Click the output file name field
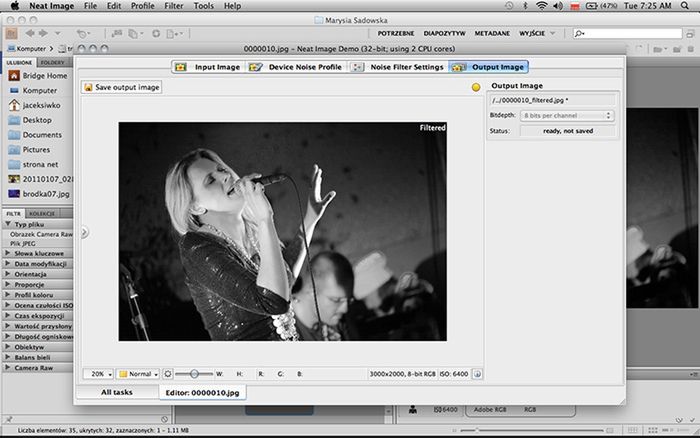 click(553, 100)
